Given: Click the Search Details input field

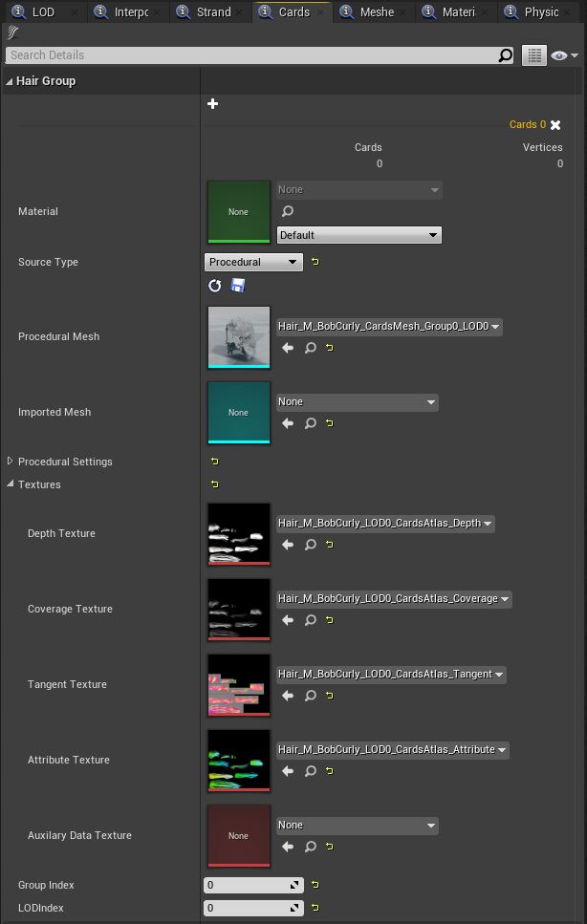Looking at the screenshot, I should pyautogui.click(x=253, y=55).
